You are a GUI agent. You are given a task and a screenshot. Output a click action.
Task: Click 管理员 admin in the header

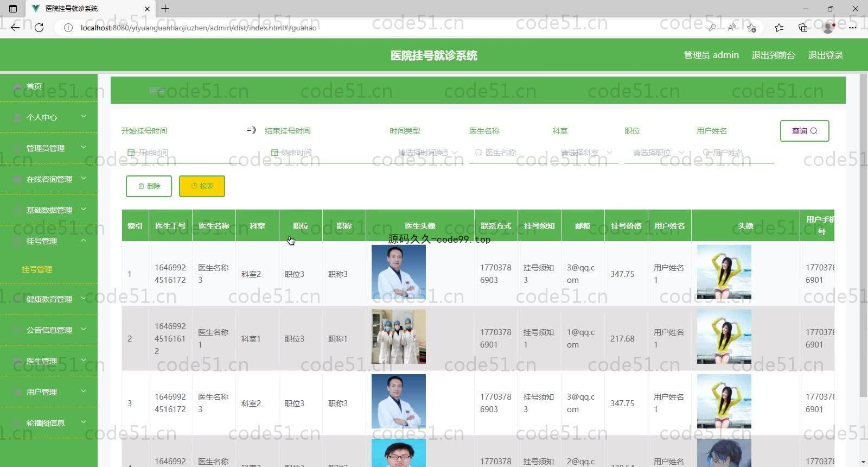(711, 55)
